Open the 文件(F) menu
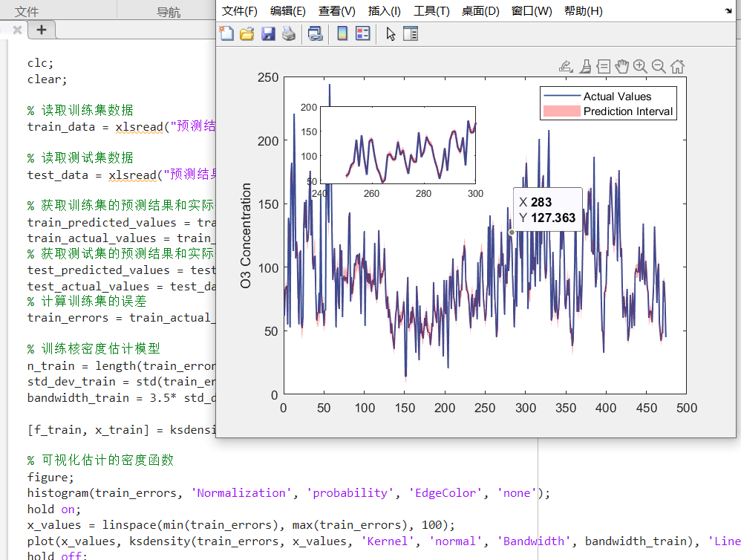Viewport: 741px width, 560px height. (x=240, y=11)
